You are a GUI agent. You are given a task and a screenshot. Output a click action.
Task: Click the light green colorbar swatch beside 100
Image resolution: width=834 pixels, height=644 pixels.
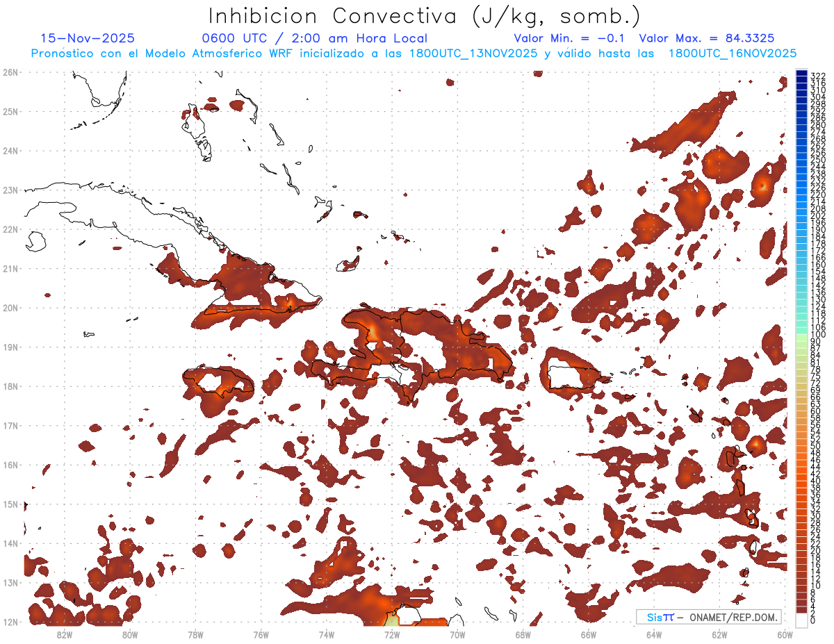click(802, 338)
